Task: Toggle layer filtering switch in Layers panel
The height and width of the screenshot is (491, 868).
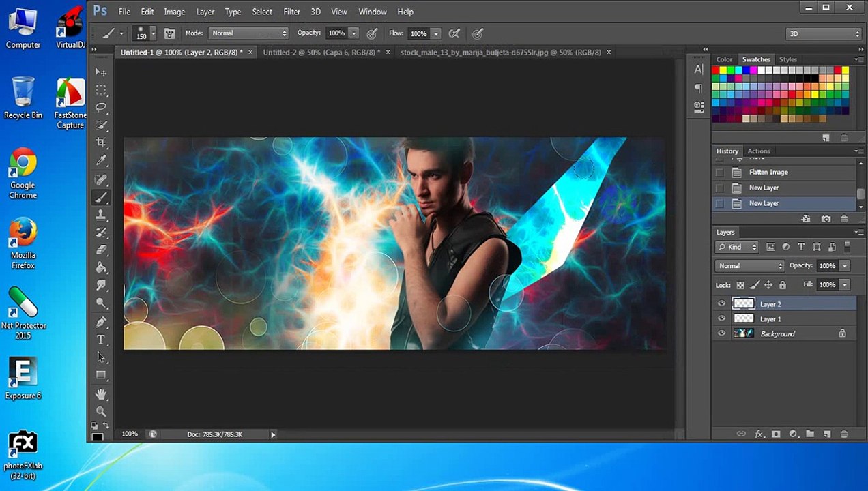Action: (x=848, y=247)
